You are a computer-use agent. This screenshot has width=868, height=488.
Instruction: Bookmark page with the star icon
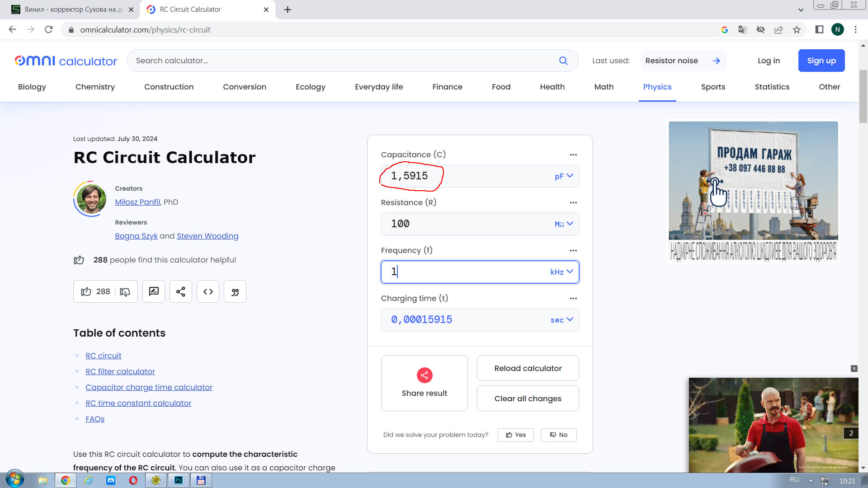pyautogui.click(x=797, y=30)
